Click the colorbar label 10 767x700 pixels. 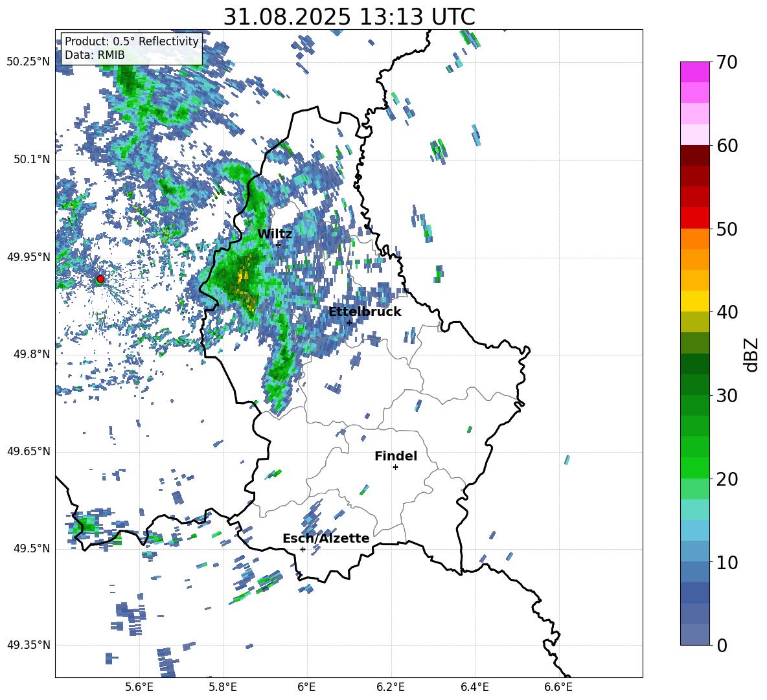tap(727, 562)
